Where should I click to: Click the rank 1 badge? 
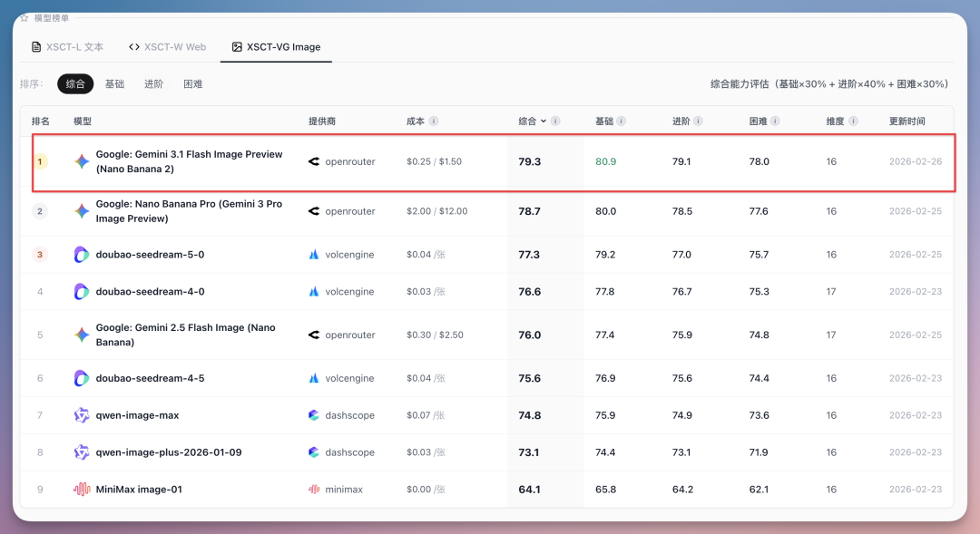coord(40,161)
